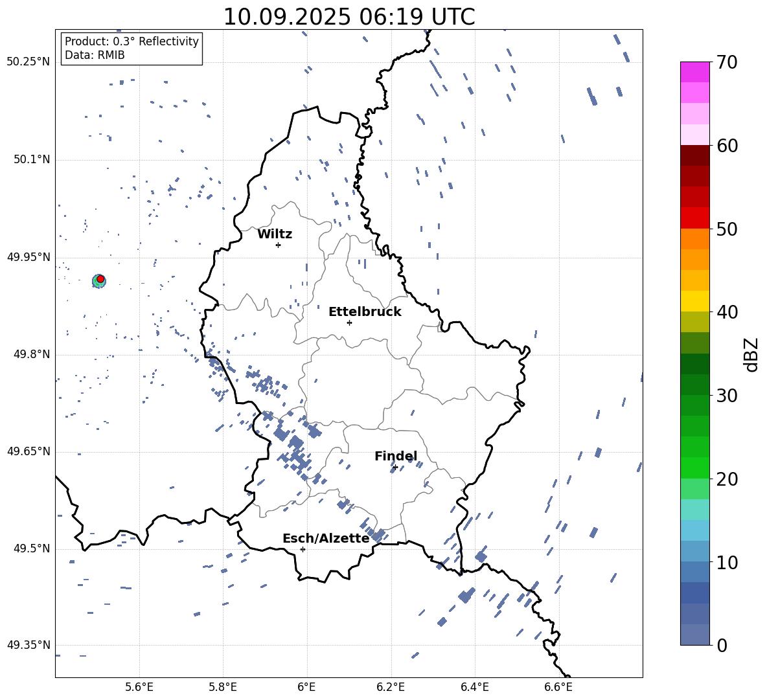Click the 50.1°N latitude label
This screenshot has height=700, width=767.
point(31,159)
